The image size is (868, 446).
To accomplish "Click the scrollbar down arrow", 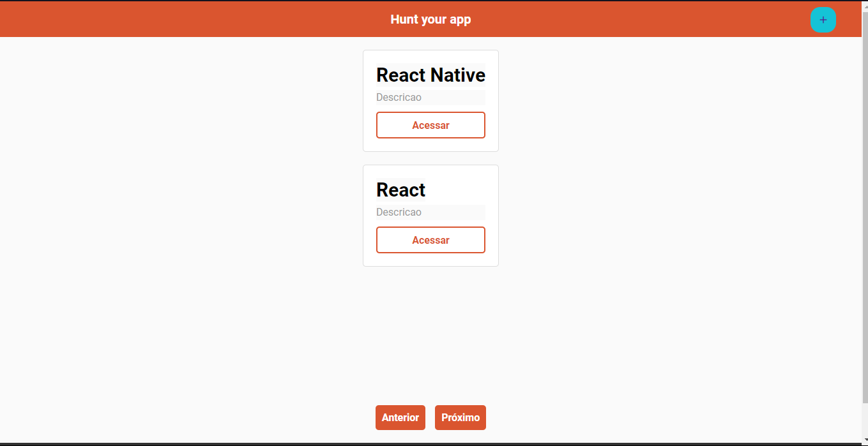I will click(865, 439).
